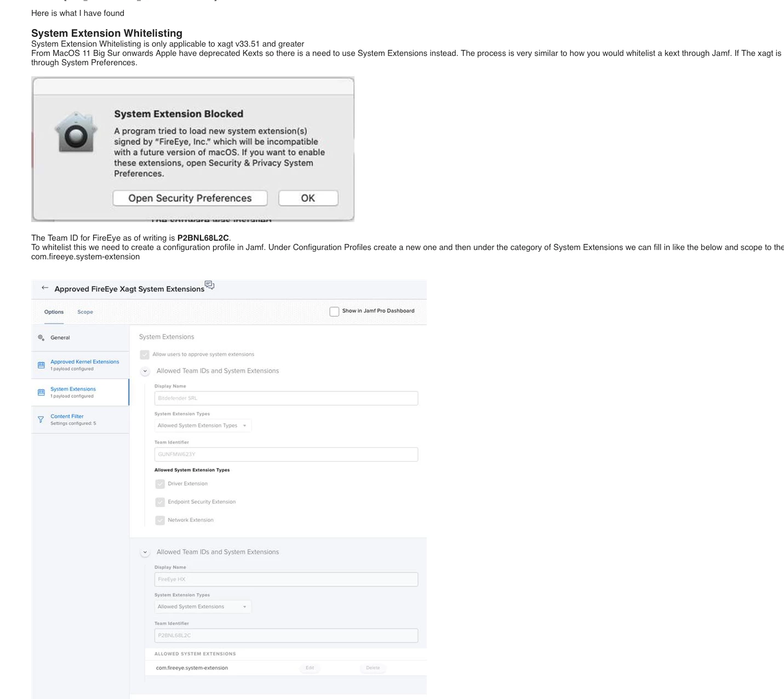Click the System Extension Blocked dialog title
Viewport: 784px width, 699px height.
[179, 114]
